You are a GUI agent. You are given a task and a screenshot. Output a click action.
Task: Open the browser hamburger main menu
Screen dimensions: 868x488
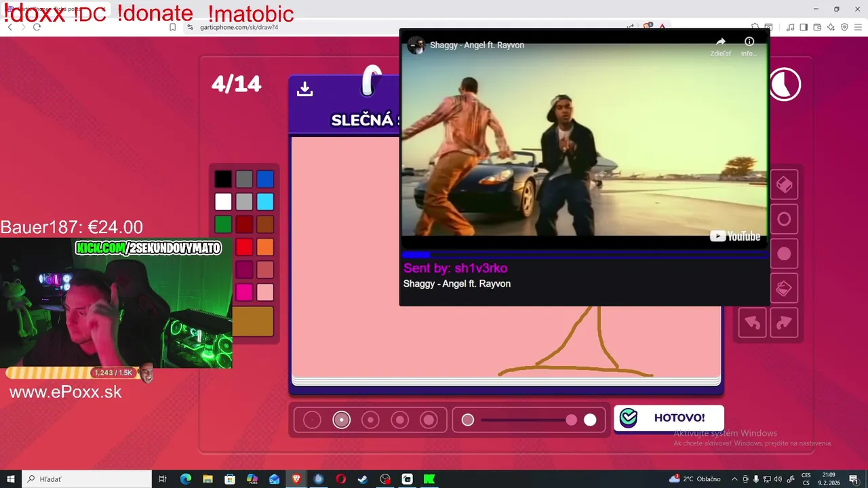pyautogui.click(x=858, y=27)
